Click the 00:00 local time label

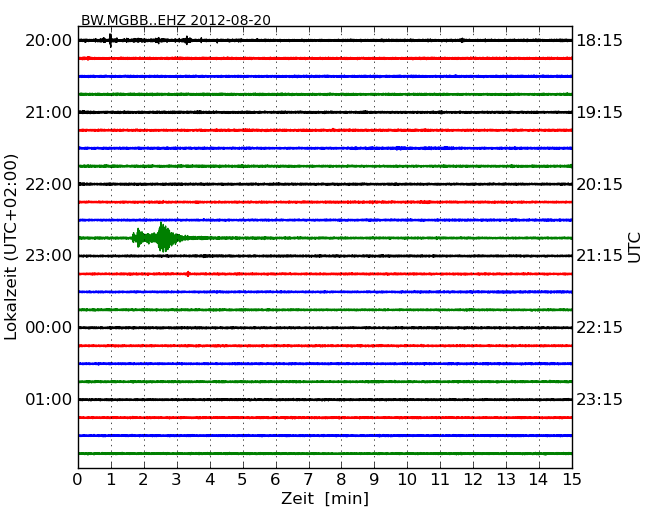coord(49,328)
